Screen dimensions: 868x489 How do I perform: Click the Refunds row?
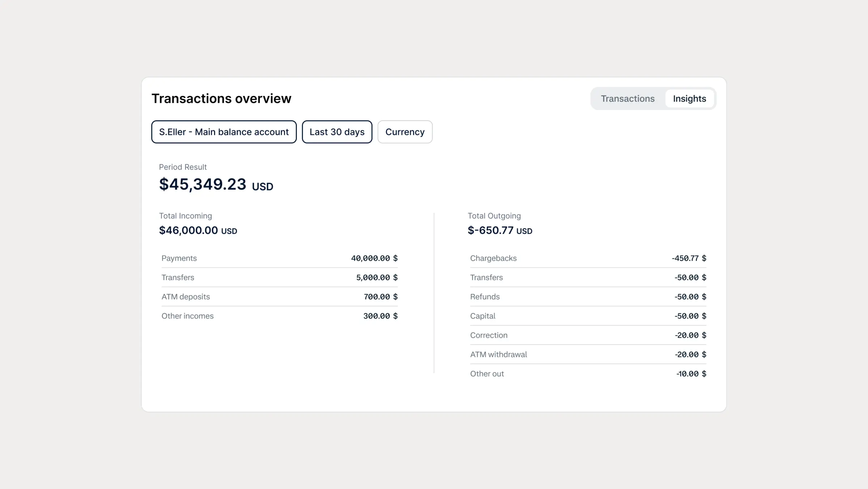[x=588, y=296]
